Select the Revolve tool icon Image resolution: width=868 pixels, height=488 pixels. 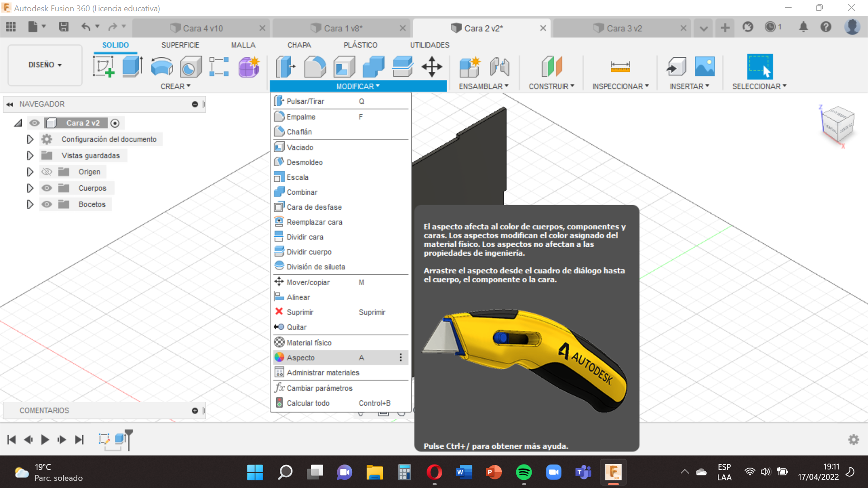point(162,67)
